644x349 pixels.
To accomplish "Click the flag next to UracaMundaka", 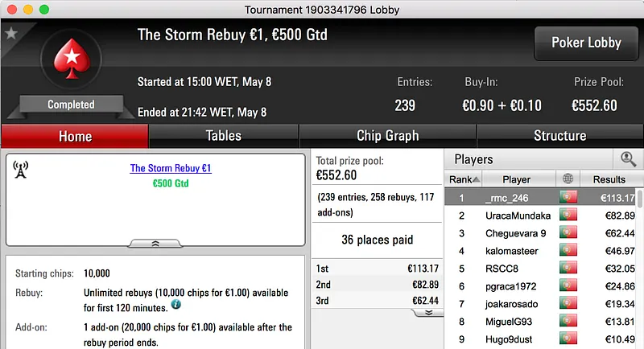I will click(569, 216).
